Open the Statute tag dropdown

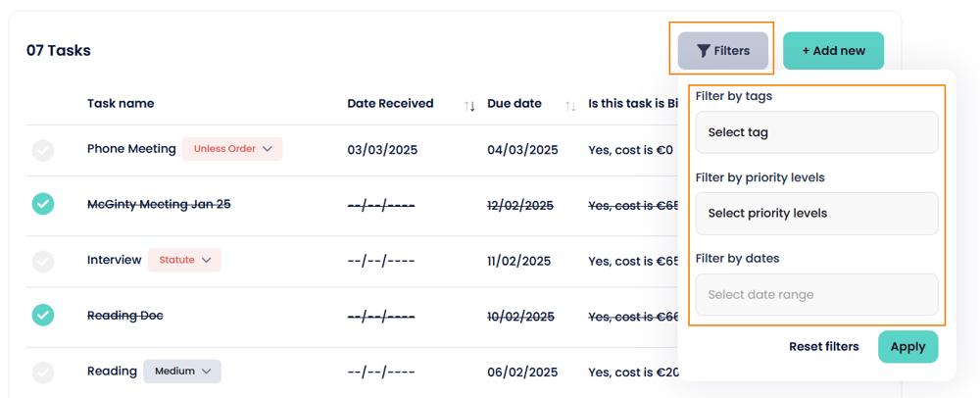(x=184, y=260)
